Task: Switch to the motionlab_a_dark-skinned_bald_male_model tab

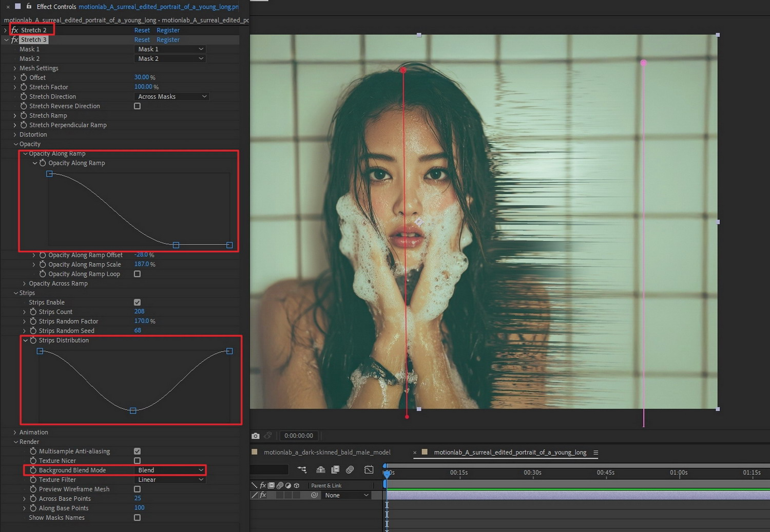Action: click(326, 452)
